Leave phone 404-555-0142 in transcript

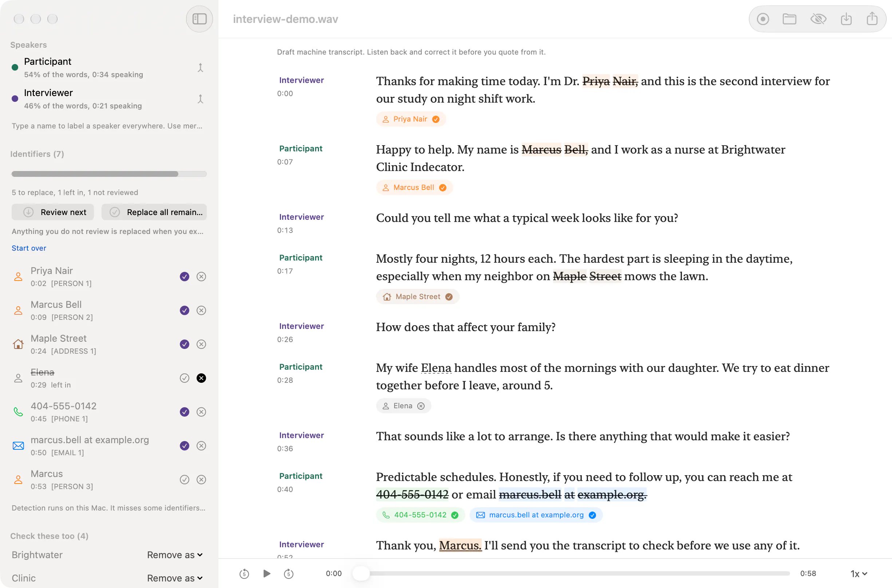coord(201,412)
